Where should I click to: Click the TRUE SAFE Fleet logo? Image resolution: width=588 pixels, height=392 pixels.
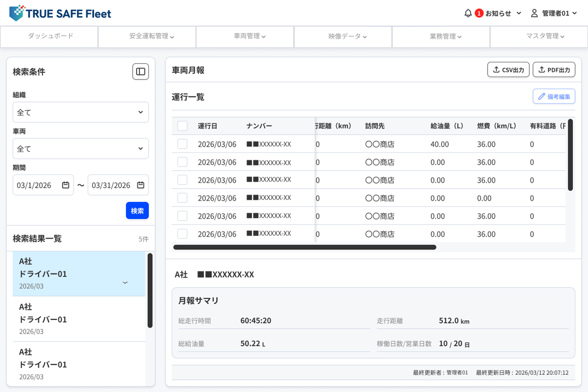coord(60,13)
